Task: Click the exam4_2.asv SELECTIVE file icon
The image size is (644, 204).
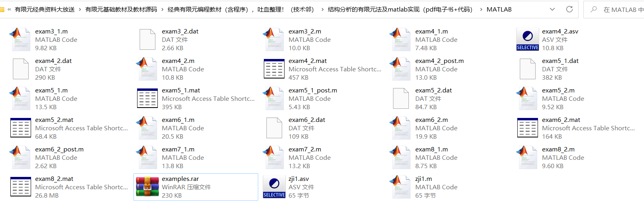Action: click(x=528, y=39)
